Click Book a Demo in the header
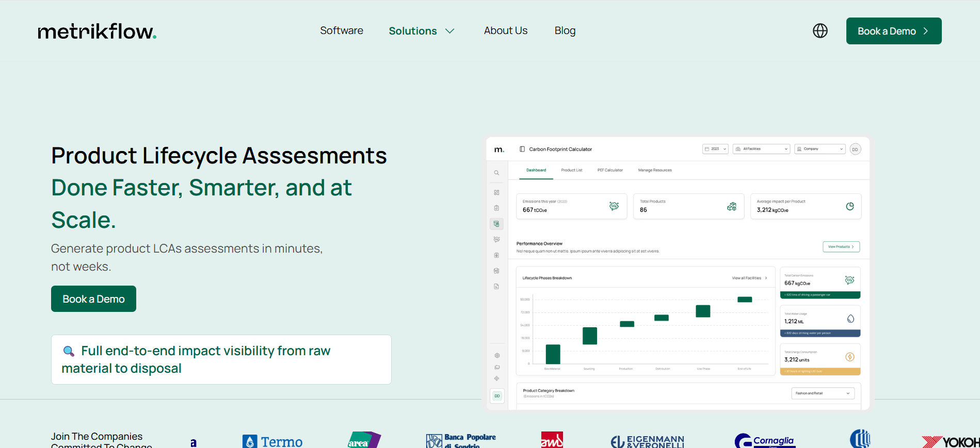980x448 pixels. [x=894, y=31]
